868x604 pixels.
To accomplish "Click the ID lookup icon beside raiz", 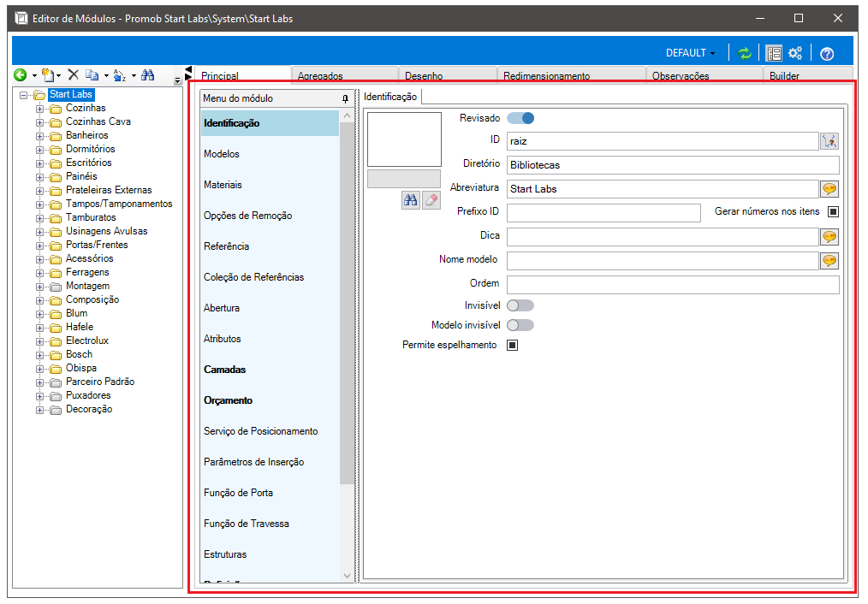I will click(829, 141).
